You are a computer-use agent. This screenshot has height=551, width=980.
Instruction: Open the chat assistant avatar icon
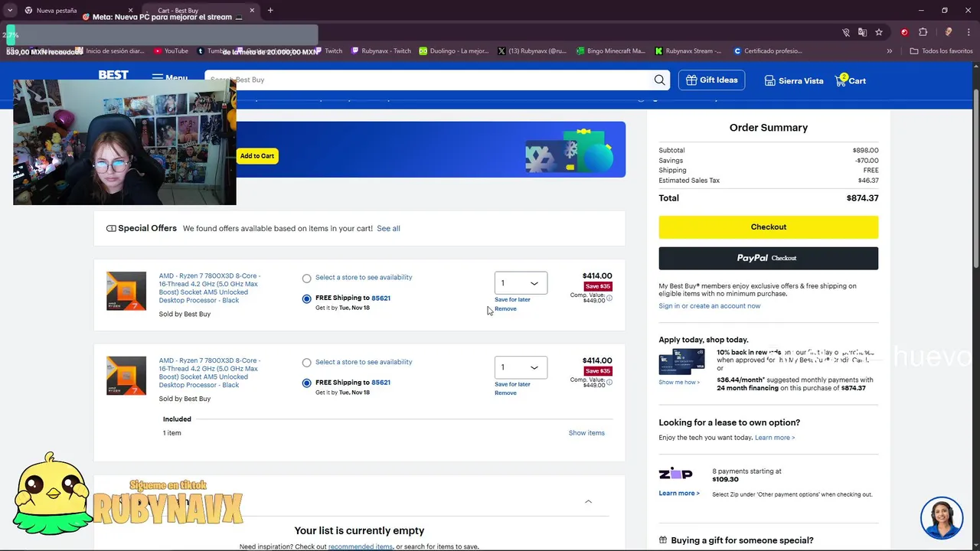coord(942,518)
